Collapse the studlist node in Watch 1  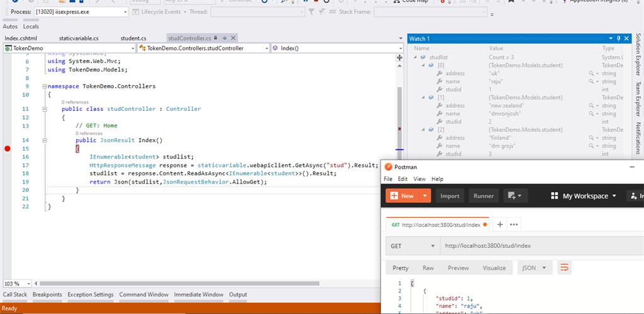point(415,57)
